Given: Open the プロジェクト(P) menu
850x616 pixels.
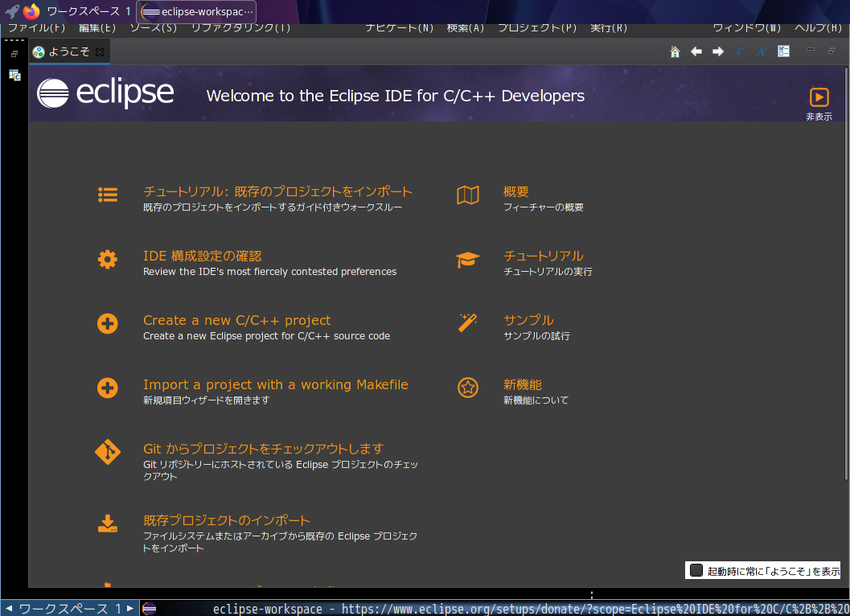Looking at the screenshot, I should point(537,27).
